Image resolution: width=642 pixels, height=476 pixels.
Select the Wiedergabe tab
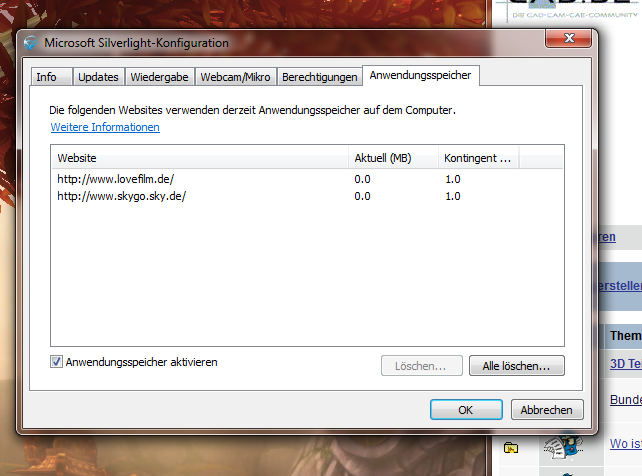[x=159, y=77]
